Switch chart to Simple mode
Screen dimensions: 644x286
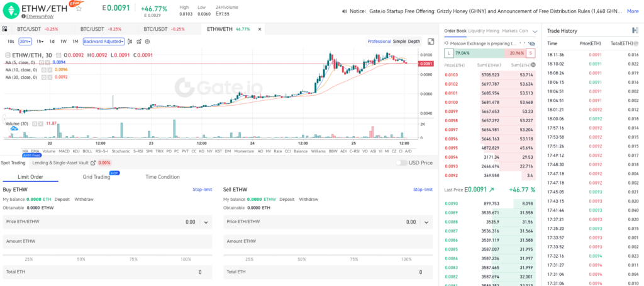(x=399, y=41)
